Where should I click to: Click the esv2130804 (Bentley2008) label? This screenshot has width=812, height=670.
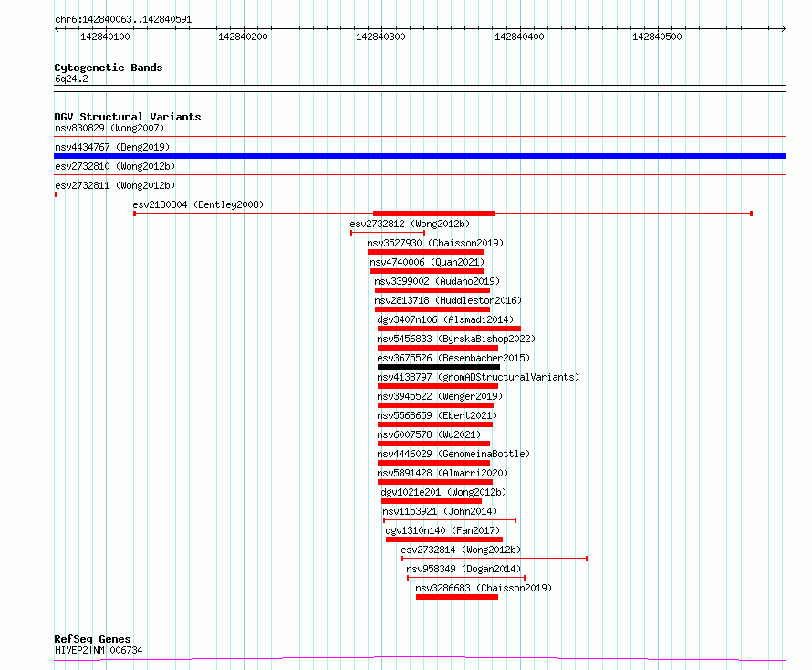pos(198,204)
